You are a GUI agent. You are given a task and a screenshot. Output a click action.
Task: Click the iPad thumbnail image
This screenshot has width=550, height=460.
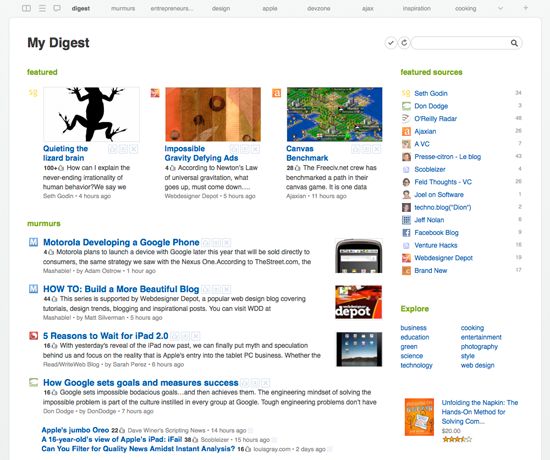click(359, 349)
